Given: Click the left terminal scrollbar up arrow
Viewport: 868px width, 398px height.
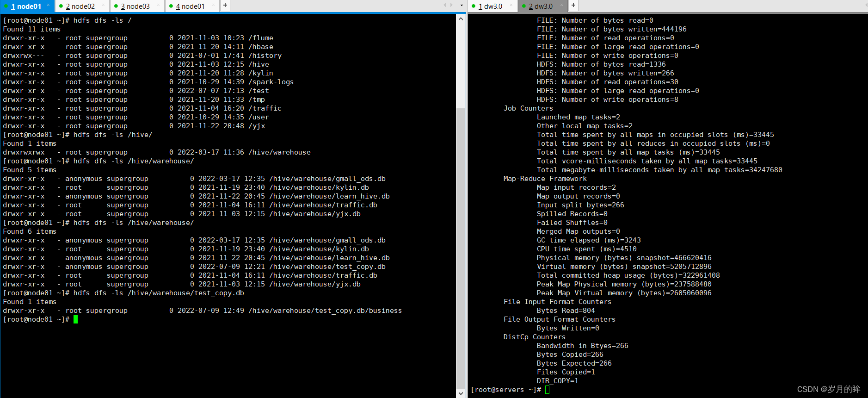Looking at the screenshot, I should point(461,19).
